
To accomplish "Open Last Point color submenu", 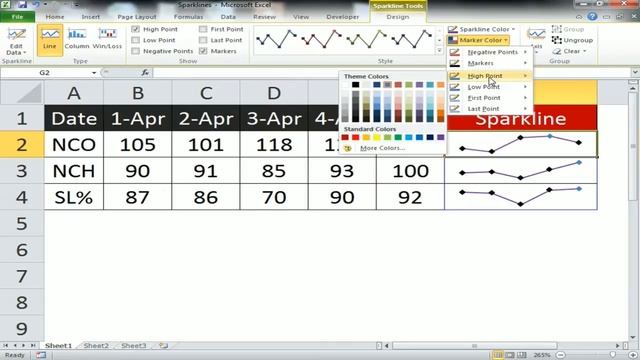I will click(489, 109).
